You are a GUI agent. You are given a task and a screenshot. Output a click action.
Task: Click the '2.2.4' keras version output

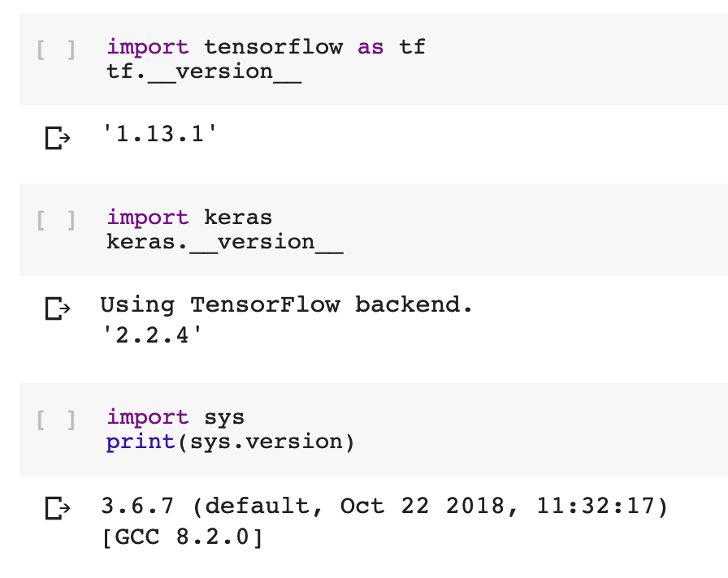click(152, 335)
